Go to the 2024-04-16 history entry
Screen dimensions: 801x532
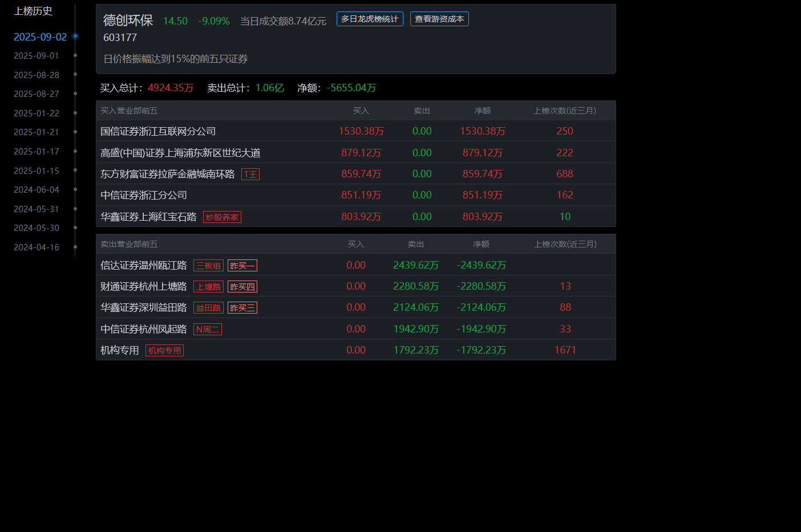(37, 247)
